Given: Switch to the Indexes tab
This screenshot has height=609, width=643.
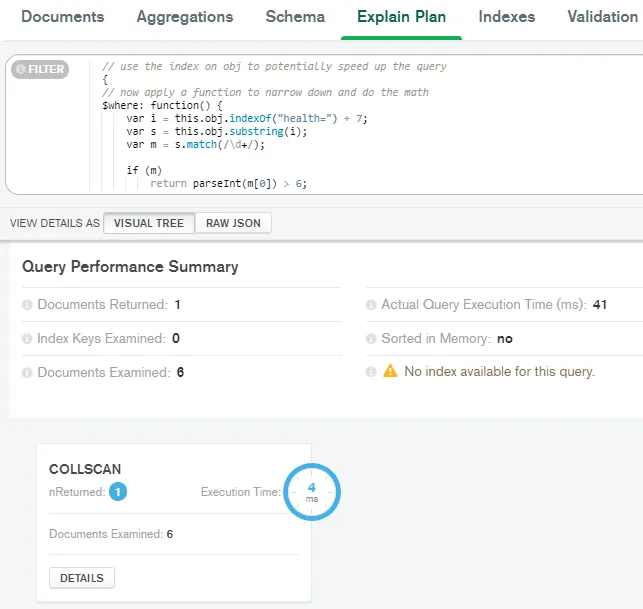Looking at the screenshot, I should pos(506,17).
